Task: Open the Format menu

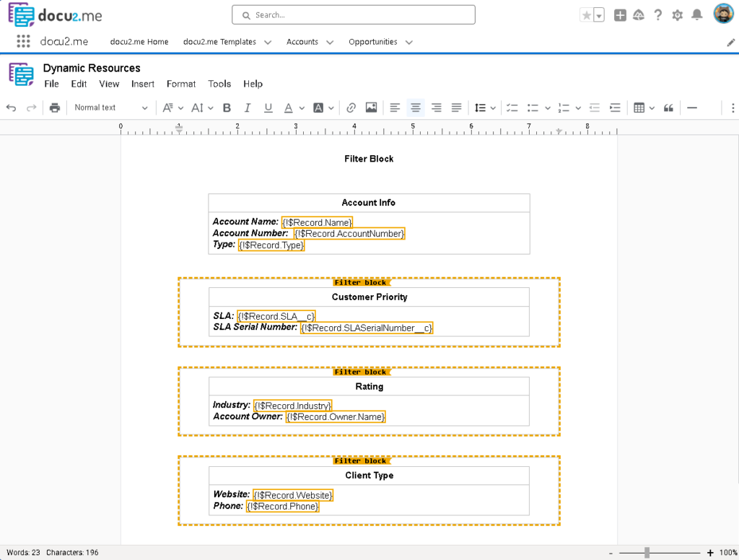Action: tap(181, 84)
